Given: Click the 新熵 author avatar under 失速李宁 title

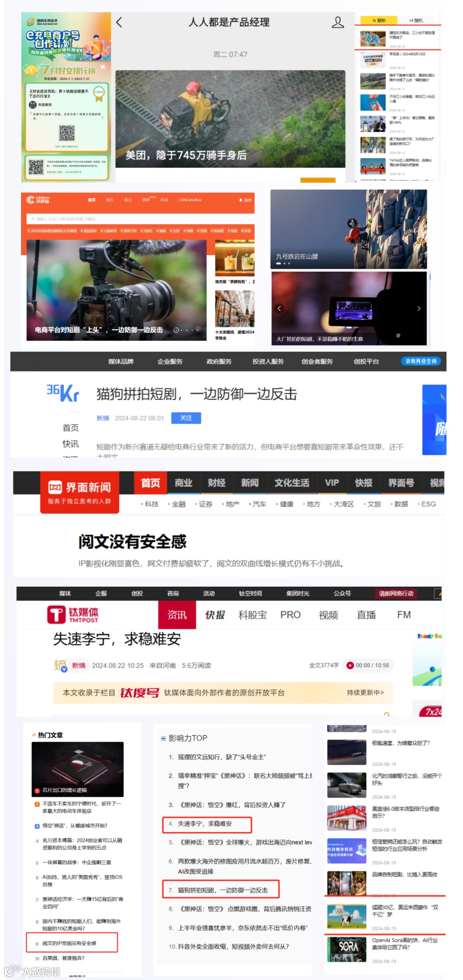Looking at the screenshot, I should [60, 665].
